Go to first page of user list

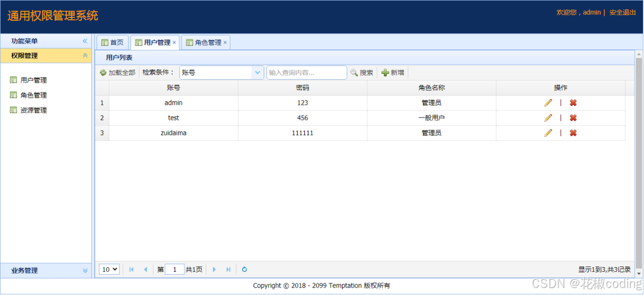(131, 269)
